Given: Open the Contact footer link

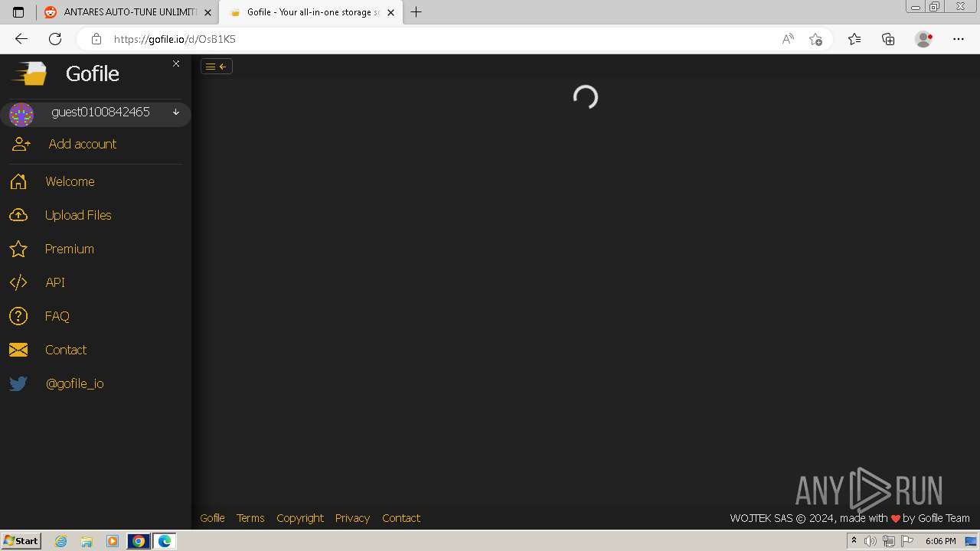Looking at the screenshot, I should pos(401,518).
